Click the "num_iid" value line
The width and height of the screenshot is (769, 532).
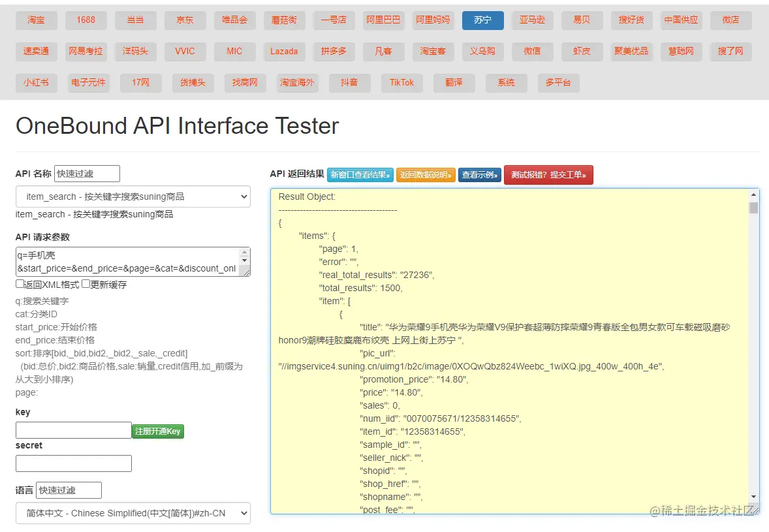pos(441,418)
